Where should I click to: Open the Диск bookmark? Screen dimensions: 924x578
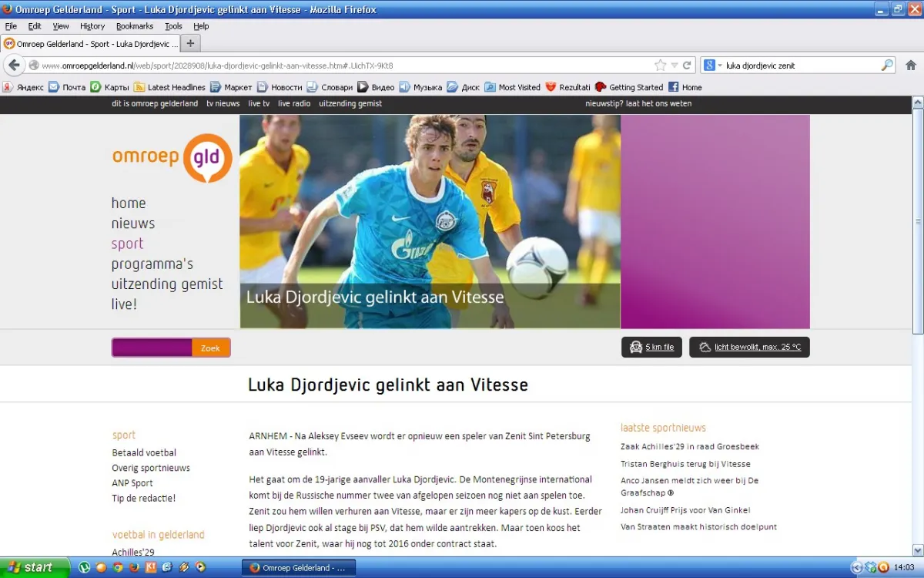pyautogui.click(x=464, y=87)
